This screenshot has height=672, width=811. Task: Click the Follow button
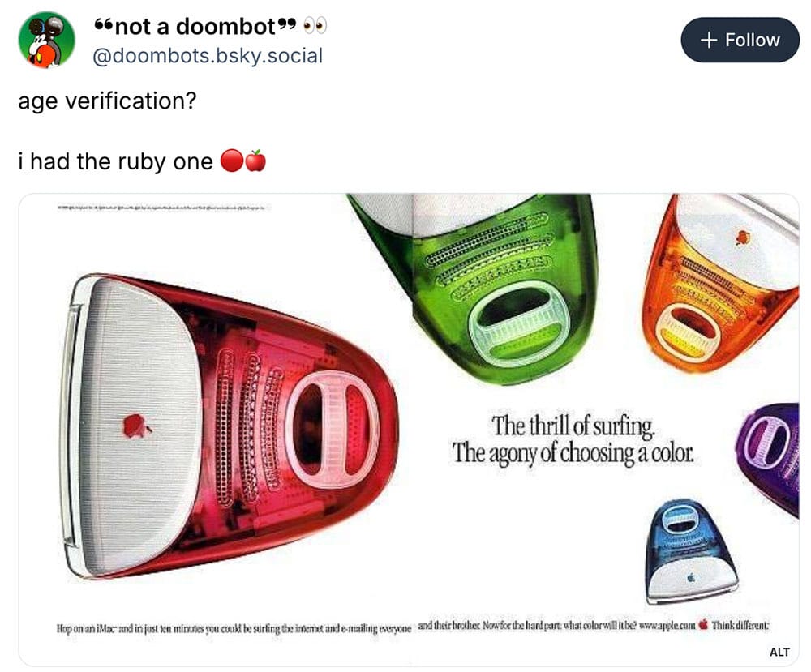(x=740, y=40)
